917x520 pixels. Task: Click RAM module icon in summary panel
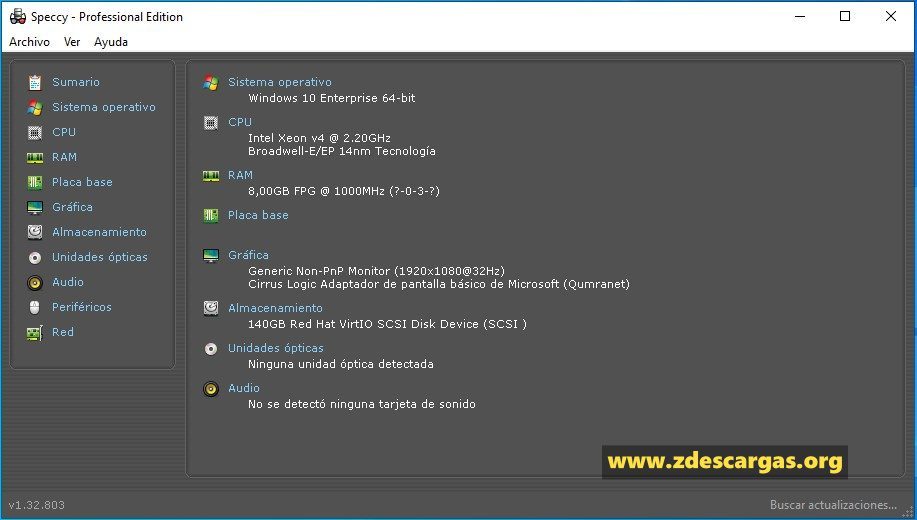[211, 175]
